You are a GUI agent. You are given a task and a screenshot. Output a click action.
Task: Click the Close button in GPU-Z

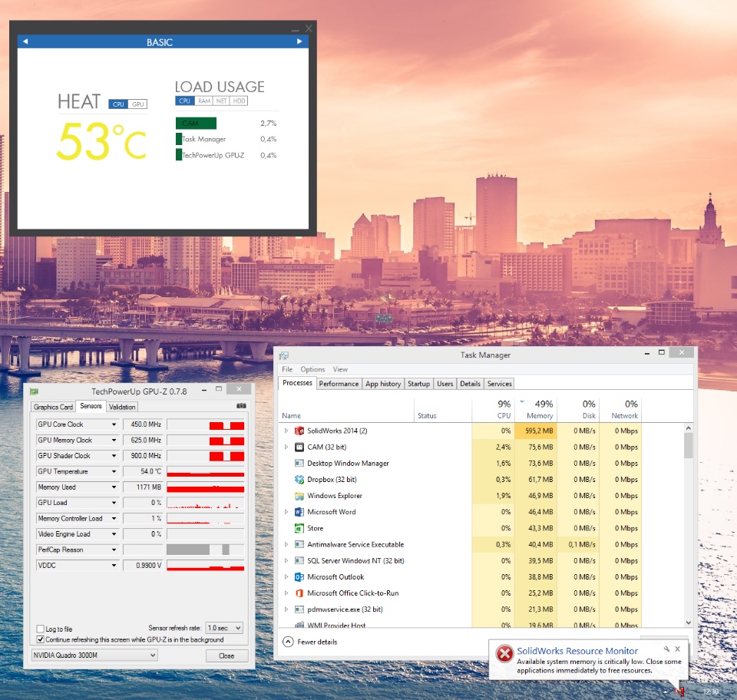226,655
